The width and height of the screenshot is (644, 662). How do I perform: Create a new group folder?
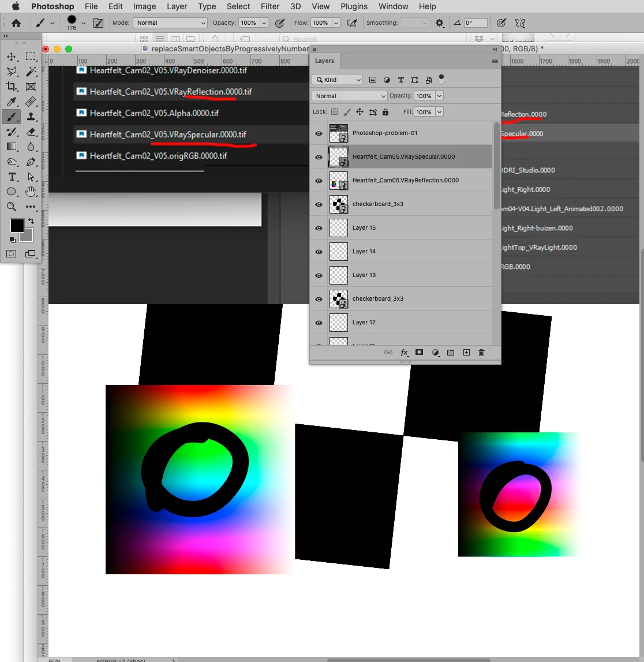pos(451,353)
